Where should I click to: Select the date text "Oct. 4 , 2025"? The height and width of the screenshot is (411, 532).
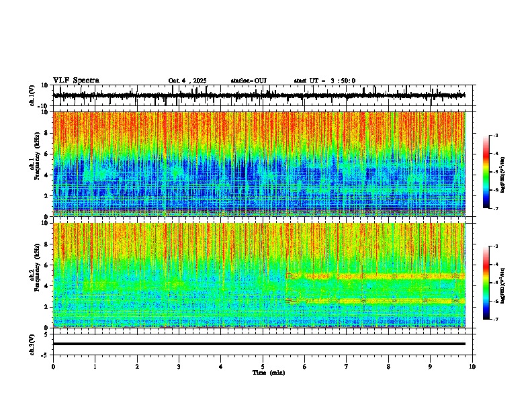(187, 81)
